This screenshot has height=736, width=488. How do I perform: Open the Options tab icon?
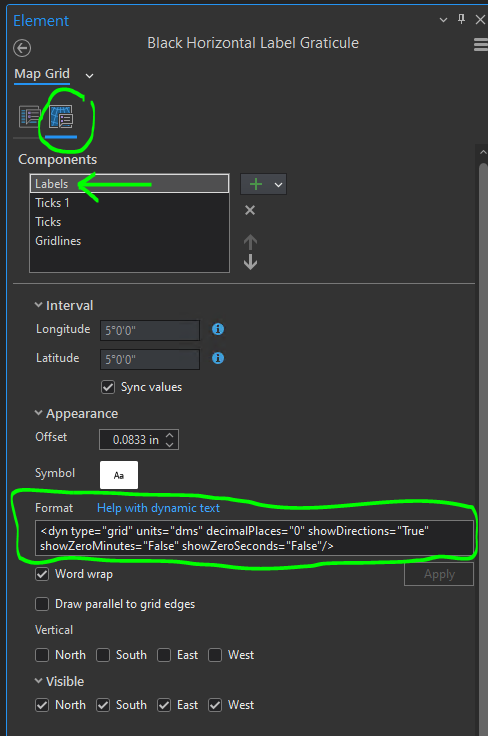tap(30, 117)
